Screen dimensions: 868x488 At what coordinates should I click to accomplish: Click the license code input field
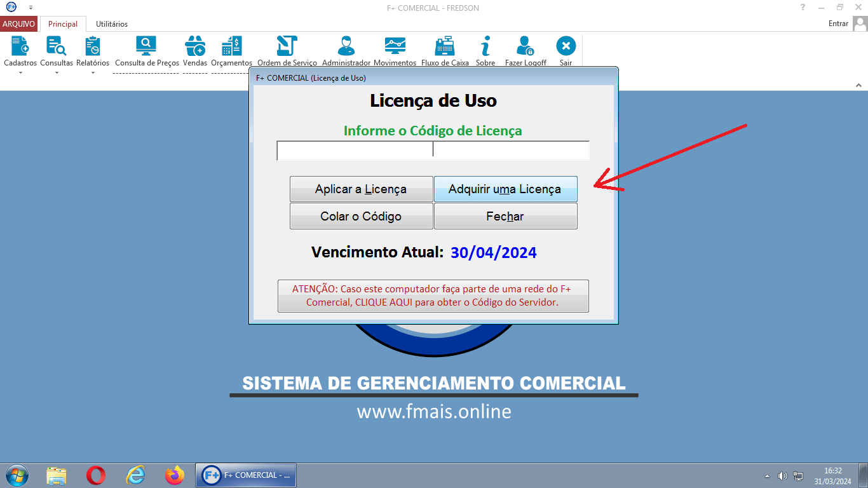433,151
